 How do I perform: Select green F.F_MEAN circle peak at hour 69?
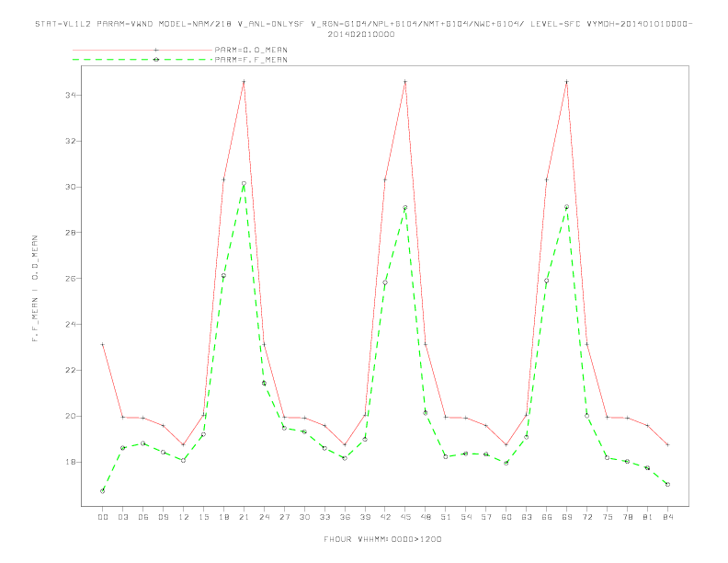[567, 207]
